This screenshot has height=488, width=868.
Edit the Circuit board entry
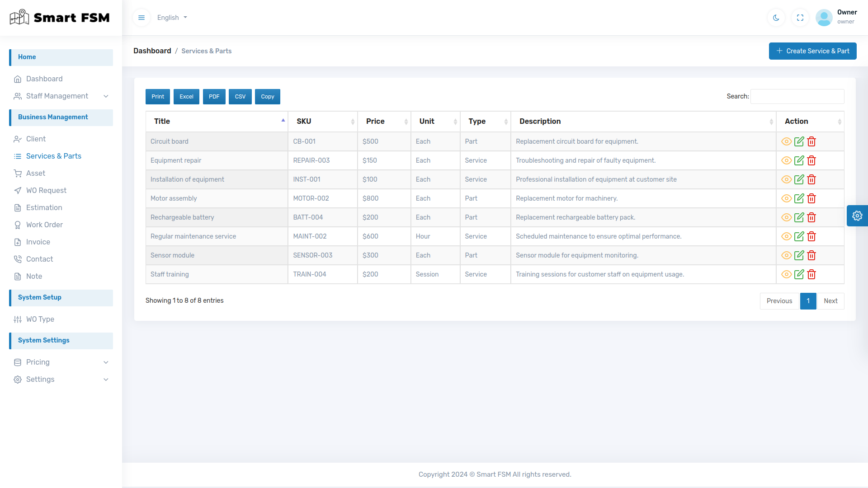[x=799, y=141]
